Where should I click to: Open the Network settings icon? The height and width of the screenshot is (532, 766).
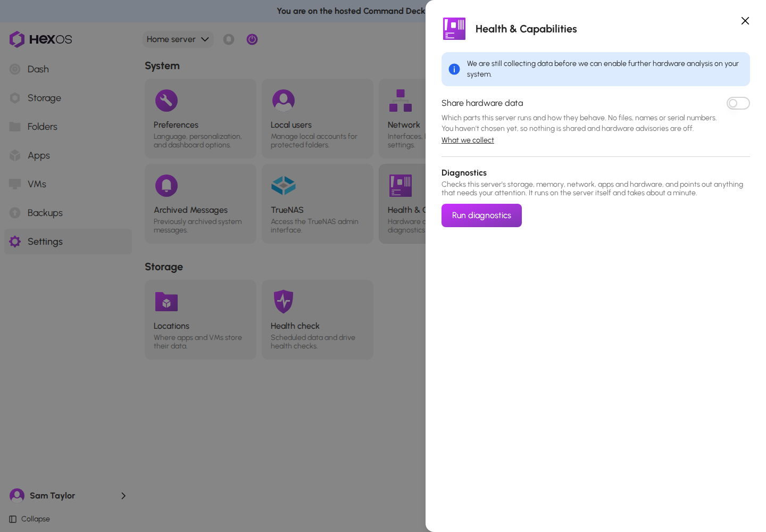(x=401, y=101)
